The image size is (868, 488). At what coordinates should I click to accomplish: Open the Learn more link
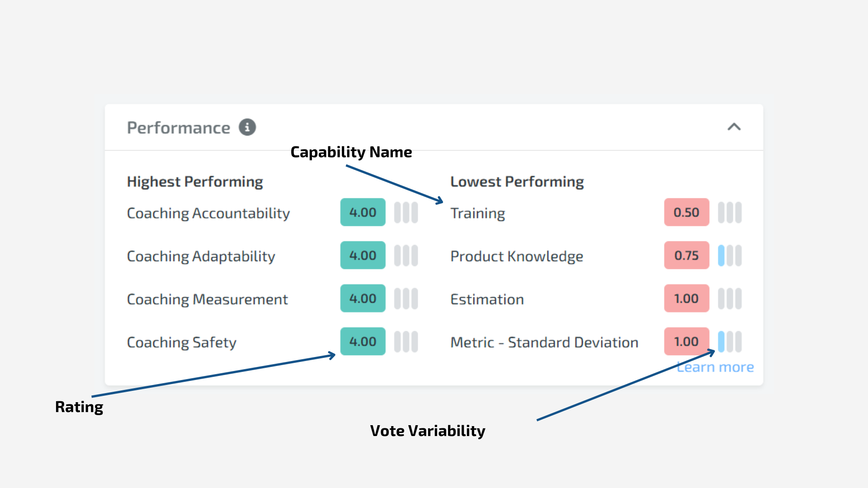coord(715,367)
